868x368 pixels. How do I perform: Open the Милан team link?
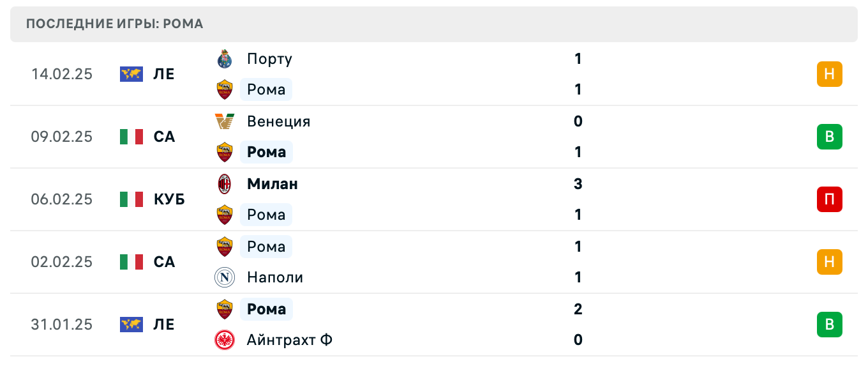[273, 184]
